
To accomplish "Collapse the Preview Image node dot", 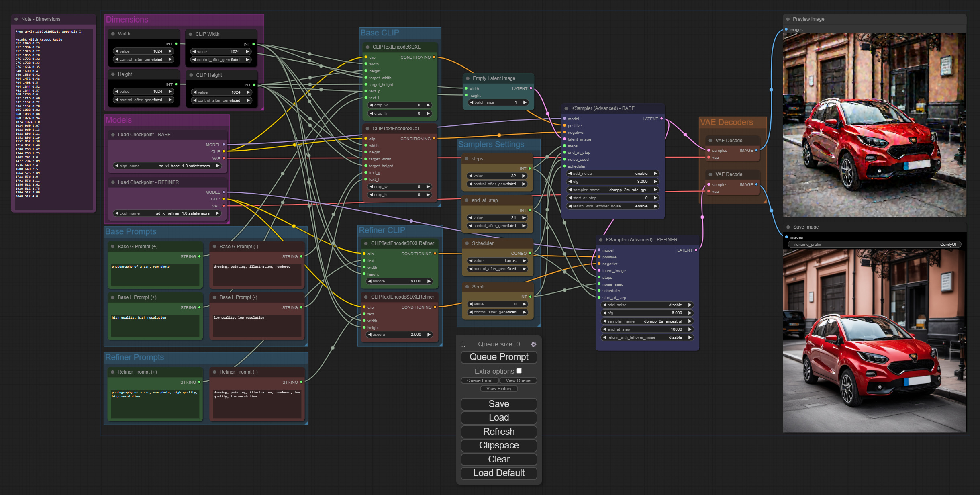I will [788, 19].
